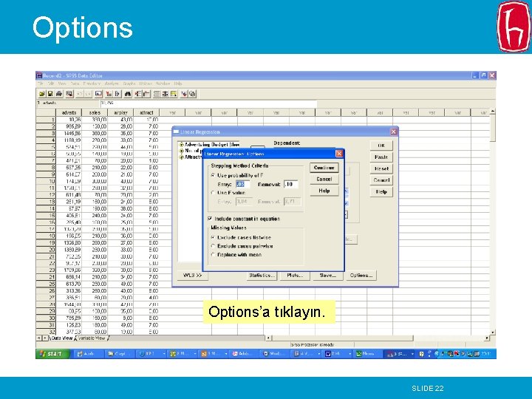Click the Variables info toolbar icon
This screenshot has width=532, height=399.
(x=117, y=94)
